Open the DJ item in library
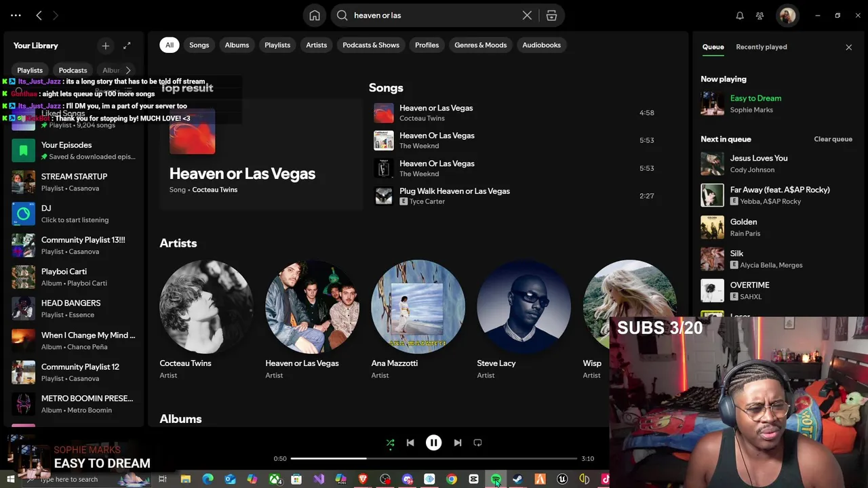Image resolution: width=868 pixels, height=488 pixels. coord(74,213)
